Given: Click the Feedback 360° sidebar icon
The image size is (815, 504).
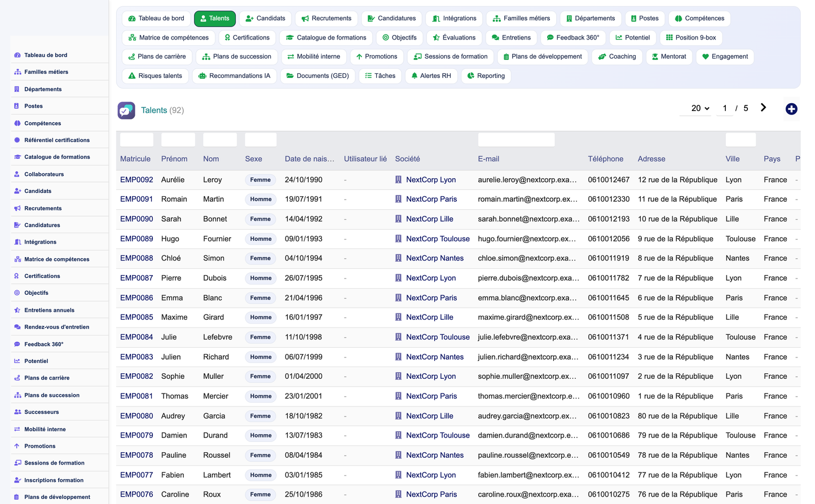Looking at the screenshot, I should [x=17, y=344].
